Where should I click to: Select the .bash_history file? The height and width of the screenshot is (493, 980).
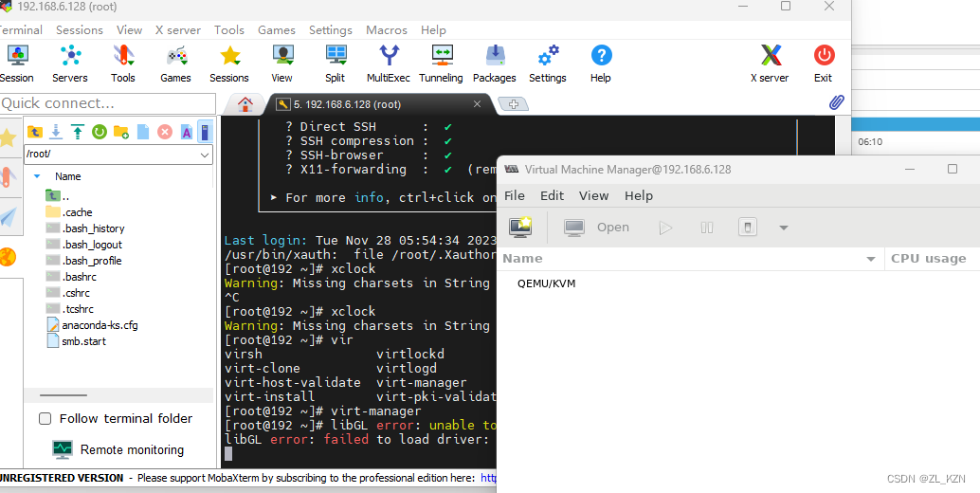tap(85, 228)
